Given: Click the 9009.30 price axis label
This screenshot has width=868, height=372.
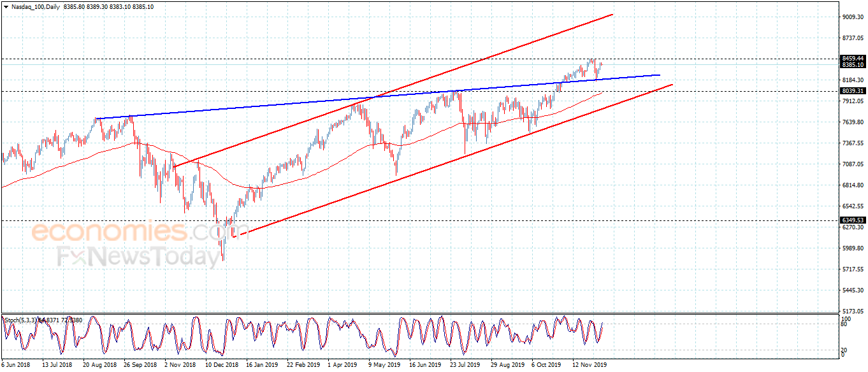Looking at the screenshot, I should click(x=852, y=17).
